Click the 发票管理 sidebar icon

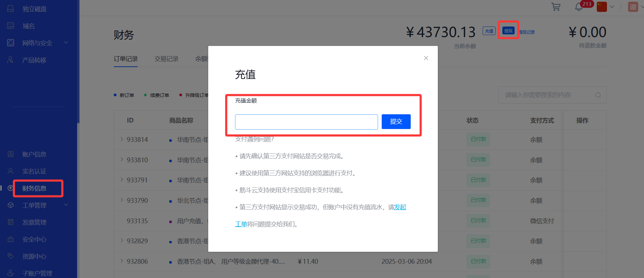11,222
